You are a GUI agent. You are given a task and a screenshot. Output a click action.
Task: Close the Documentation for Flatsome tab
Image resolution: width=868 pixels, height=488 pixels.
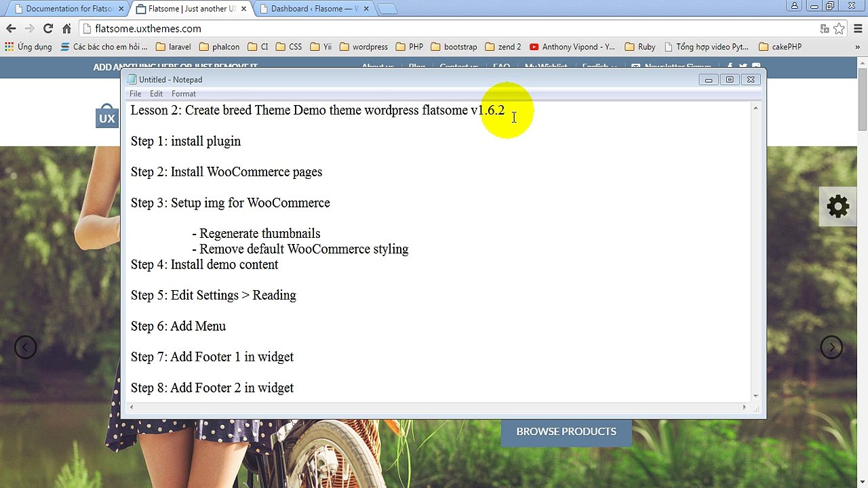(x=121, y=9)
